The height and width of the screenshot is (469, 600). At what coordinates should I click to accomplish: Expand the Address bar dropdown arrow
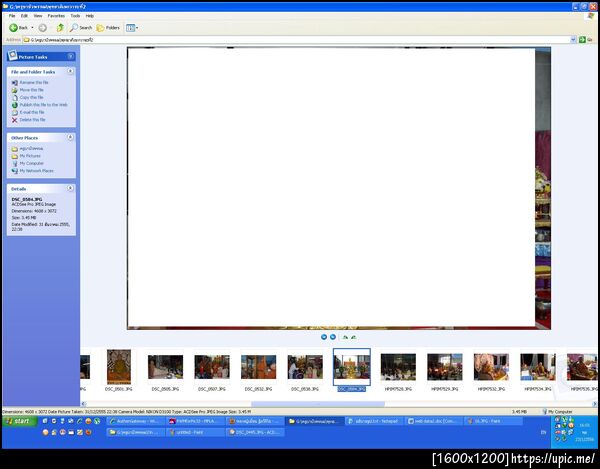[x=573, y=40]
